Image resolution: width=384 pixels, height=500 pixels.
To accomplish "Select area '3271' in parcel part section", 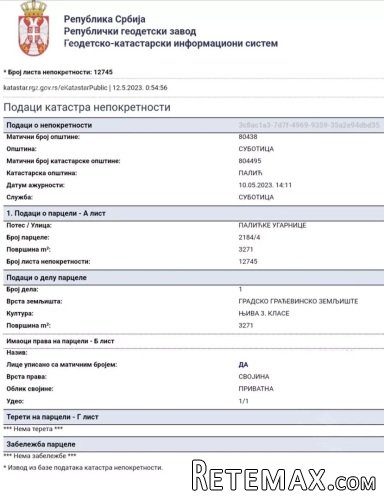I will [246, 325].
